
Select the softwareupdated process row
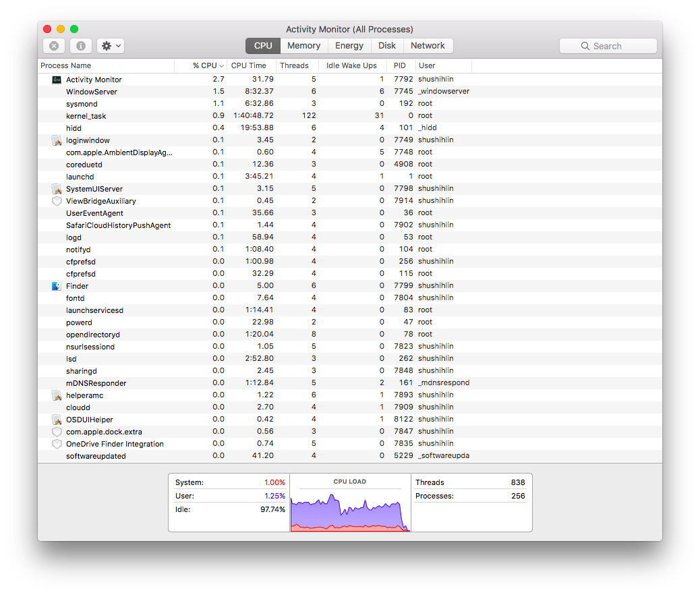[349, 455]
